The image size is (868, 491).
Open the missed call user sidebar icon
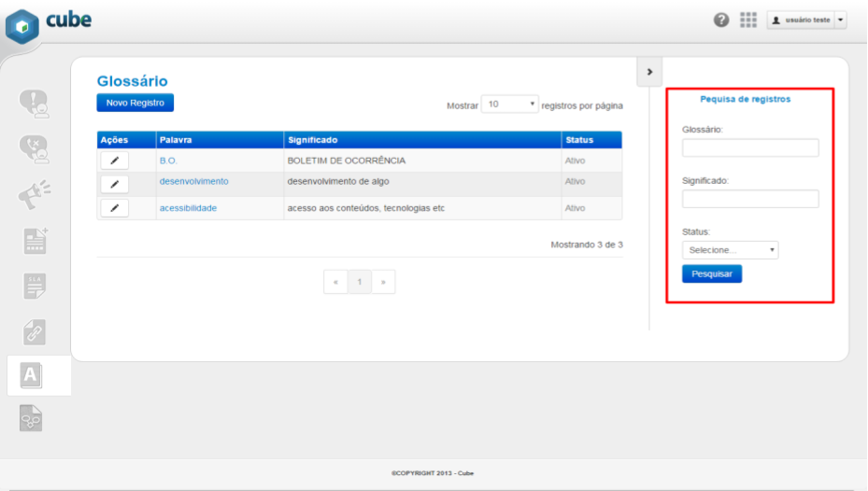[35, 149]
